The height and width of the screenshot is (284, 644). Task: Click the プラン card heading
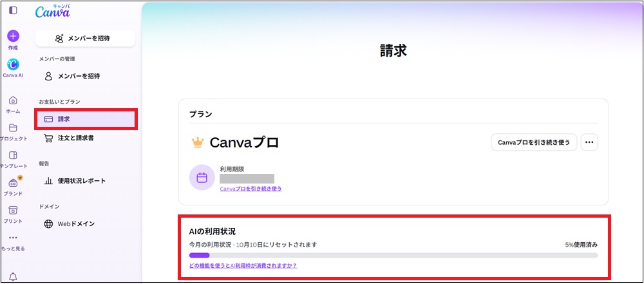point(200,114)
